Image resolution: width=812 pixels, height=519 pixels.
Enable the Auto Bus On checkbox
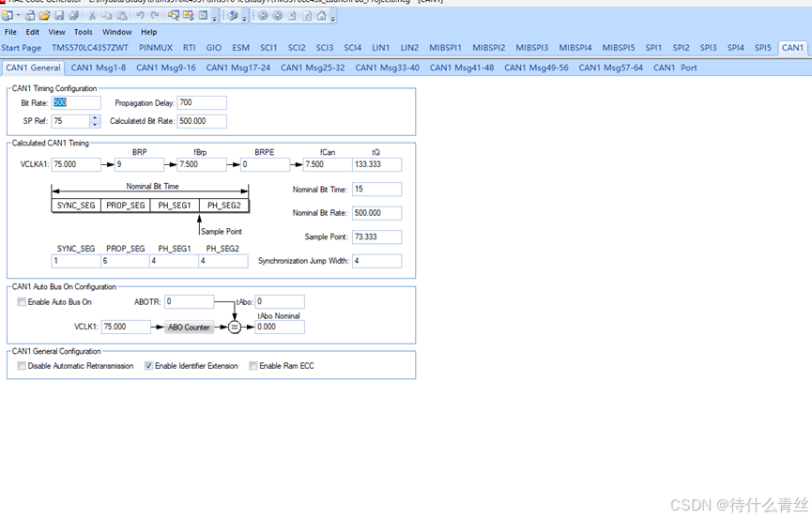(x=22, y=302)
